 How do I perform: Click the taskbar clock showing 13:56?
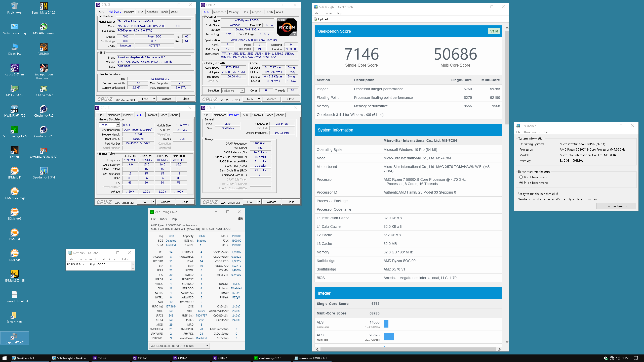point(626,358)
